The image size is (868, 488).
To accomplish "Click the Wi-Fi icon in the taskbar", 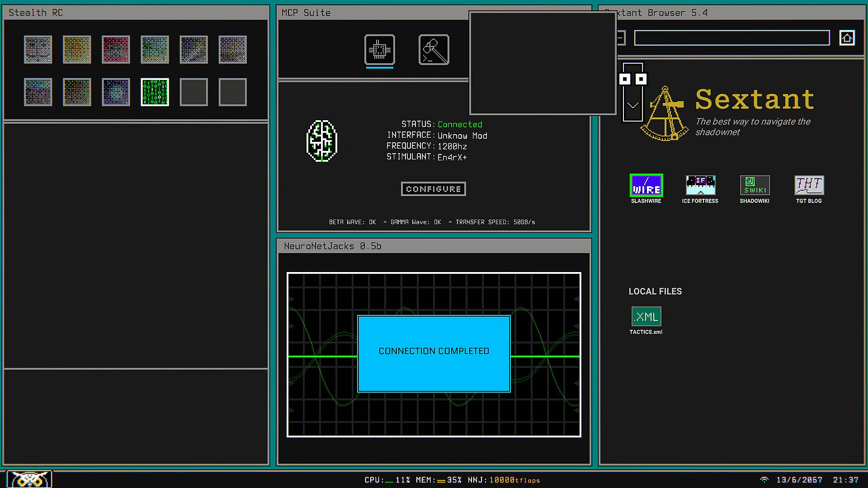I will coord(764,480).
